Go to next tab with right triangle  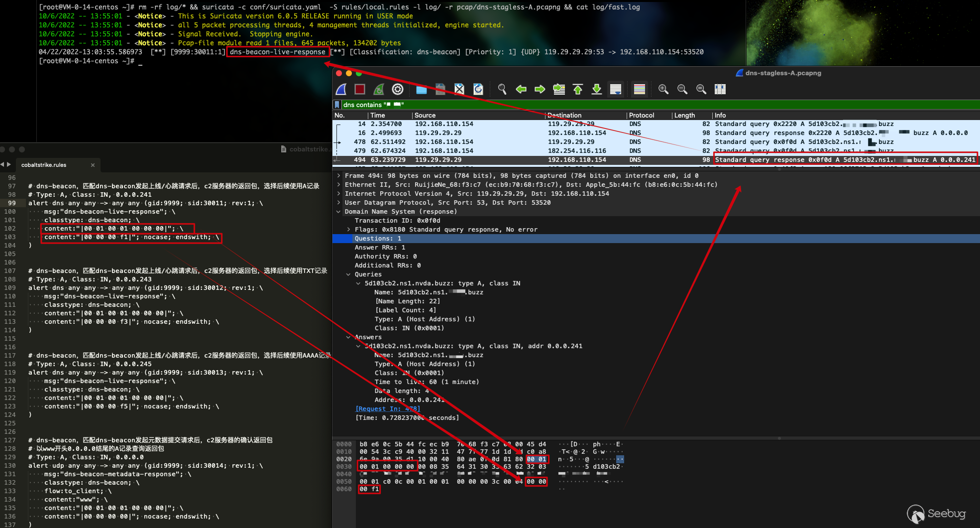(8, 164)
